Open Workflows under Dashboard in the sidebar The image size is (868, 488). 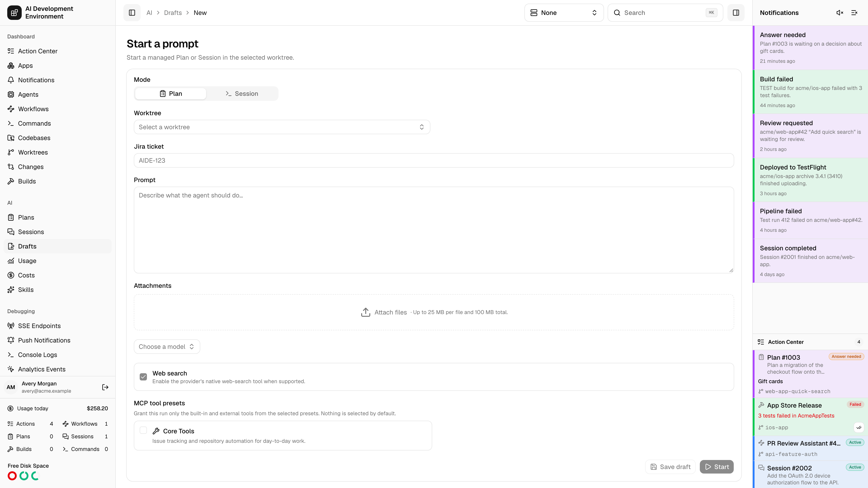[58, 109]
